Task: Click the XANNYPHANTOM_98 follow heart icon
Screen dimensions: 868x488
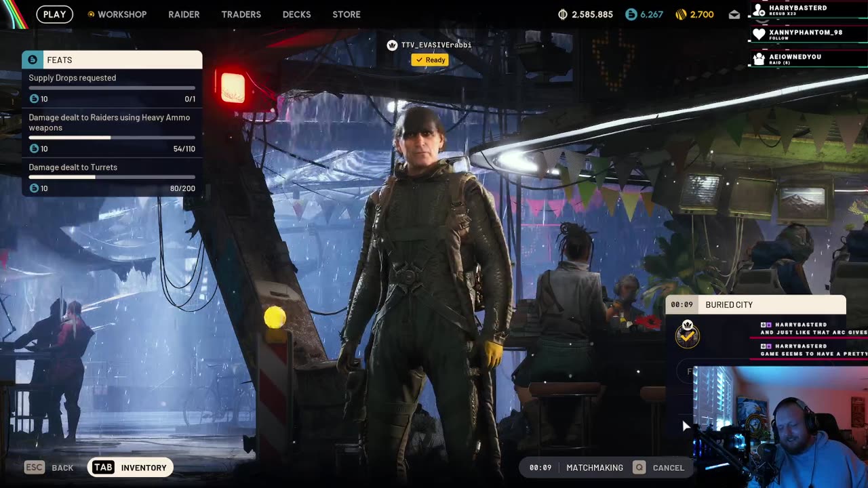Action: [759, 35]
